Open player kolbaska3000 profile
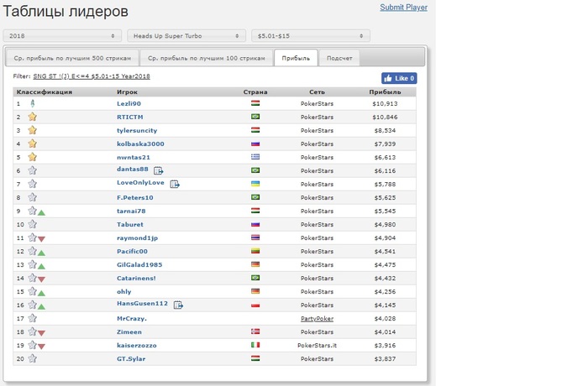 point(140,143)
